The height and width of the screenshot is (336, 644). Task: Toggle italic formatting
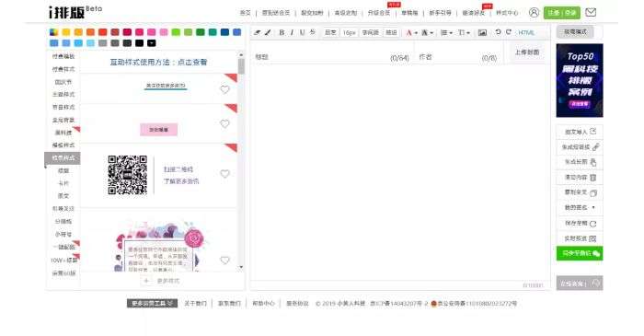coord(292,32)
